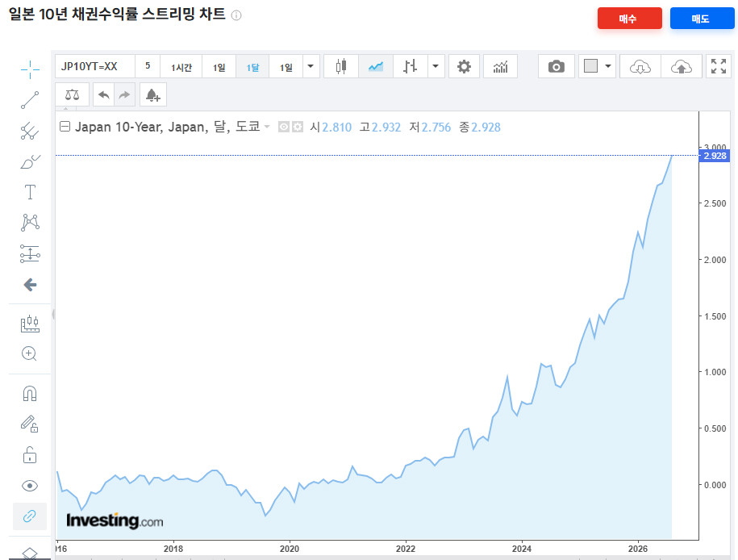The image size is (738, 560).
Task: Take a chart snapshot with camera
Action: [557, 66]
